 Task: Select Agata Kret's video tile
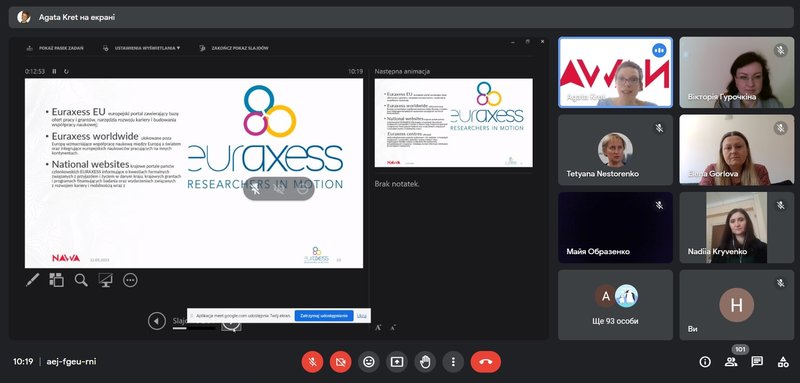615,72
